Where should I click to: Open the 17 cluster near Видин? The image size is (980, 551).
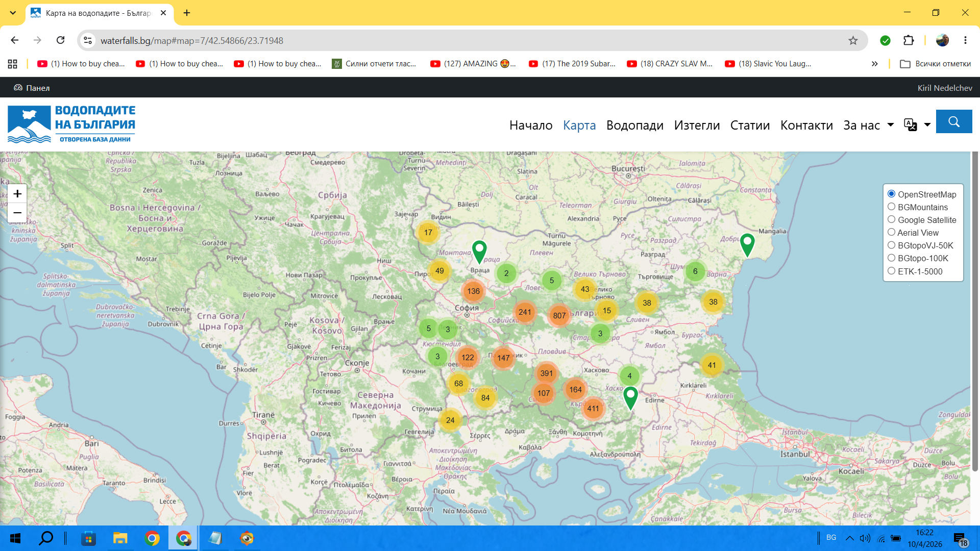428,233
